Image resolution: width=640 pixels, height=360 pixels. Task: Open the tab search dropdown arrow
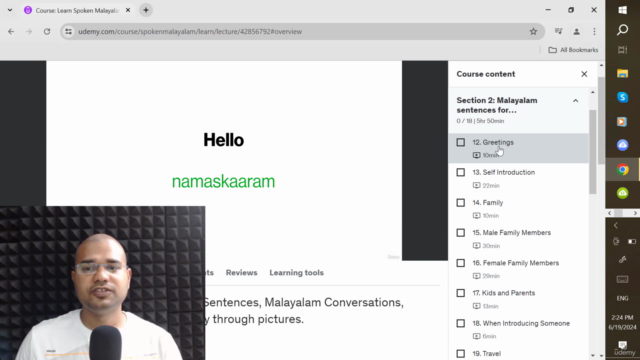[10, 10]
